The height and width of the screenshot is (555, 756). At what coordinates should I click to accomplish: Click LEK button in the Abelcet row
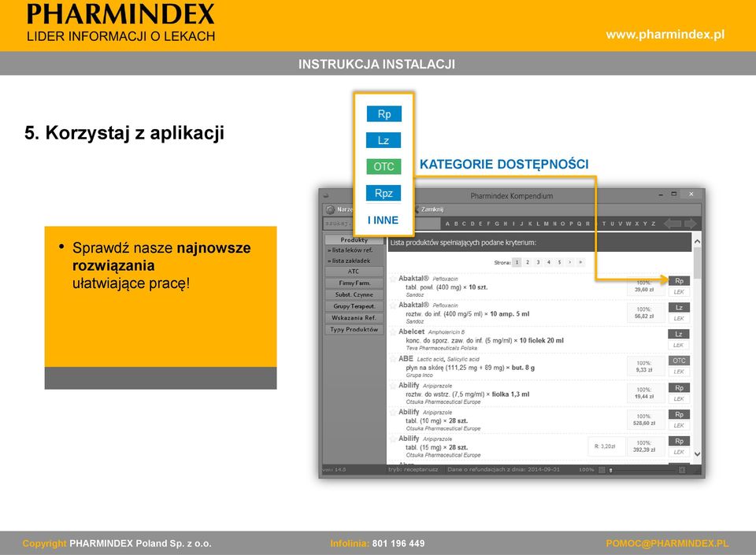679,345
